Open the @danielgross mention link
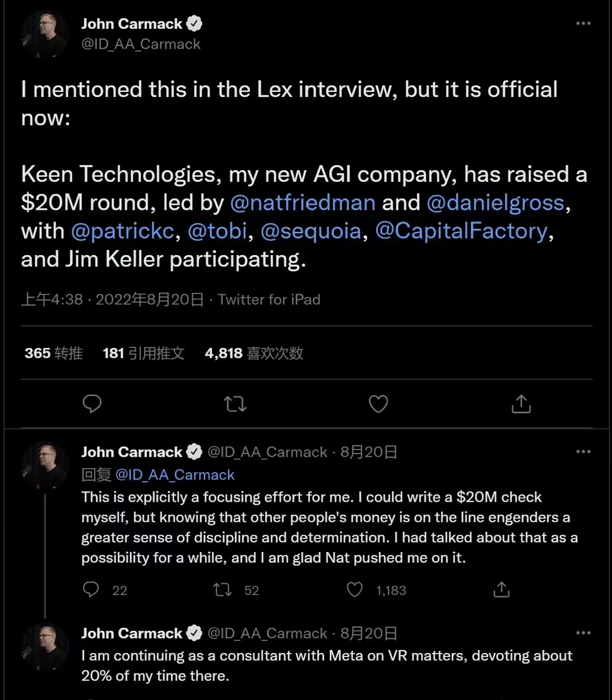The height and width of the screenshot is (700, 612). tap(495, 203)
